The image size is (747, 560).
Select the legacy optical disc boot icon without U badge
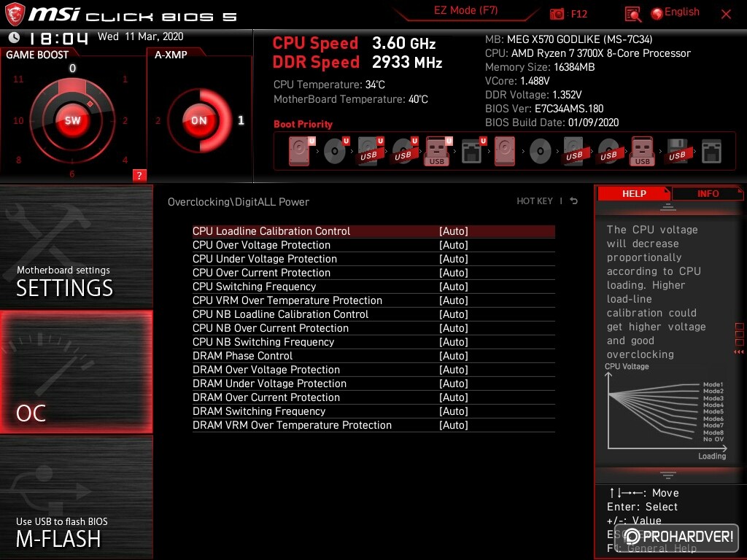[x=541, y=152]
